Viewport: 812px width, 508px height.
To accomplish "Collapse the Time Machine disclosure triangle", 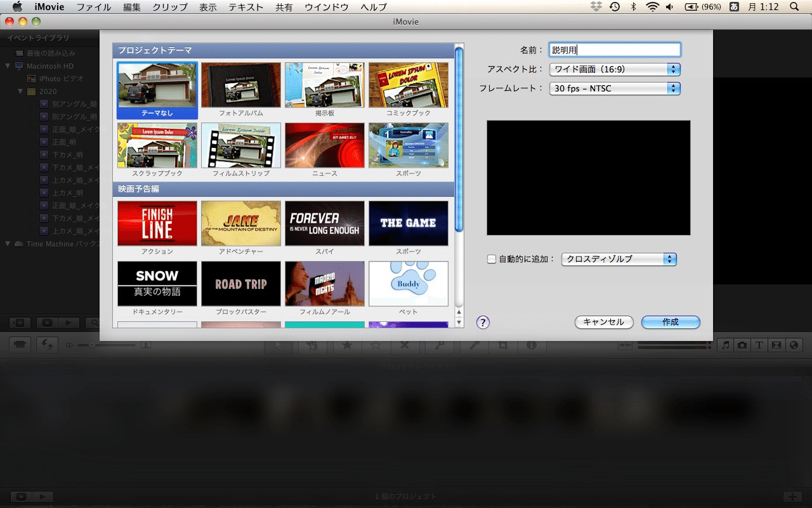I will coord(8,244).
